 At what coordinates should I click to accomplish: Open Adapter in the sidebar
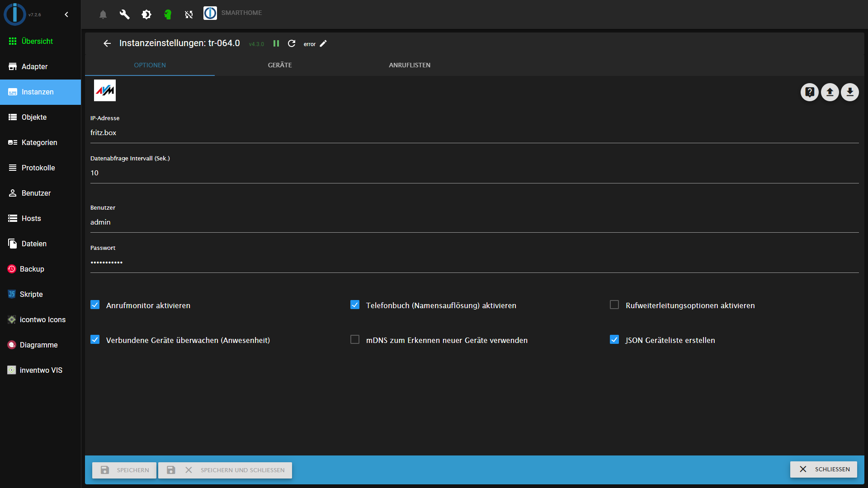(x=40, y=66)
